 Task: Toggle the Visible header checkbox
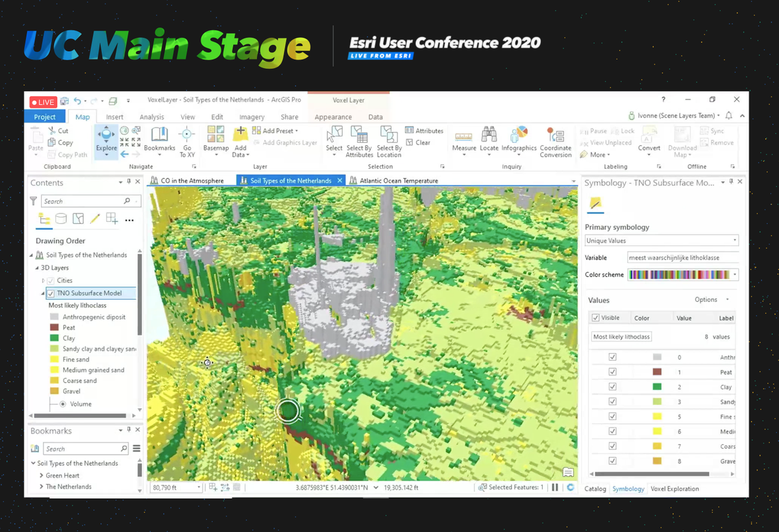(x=596, y=318)
